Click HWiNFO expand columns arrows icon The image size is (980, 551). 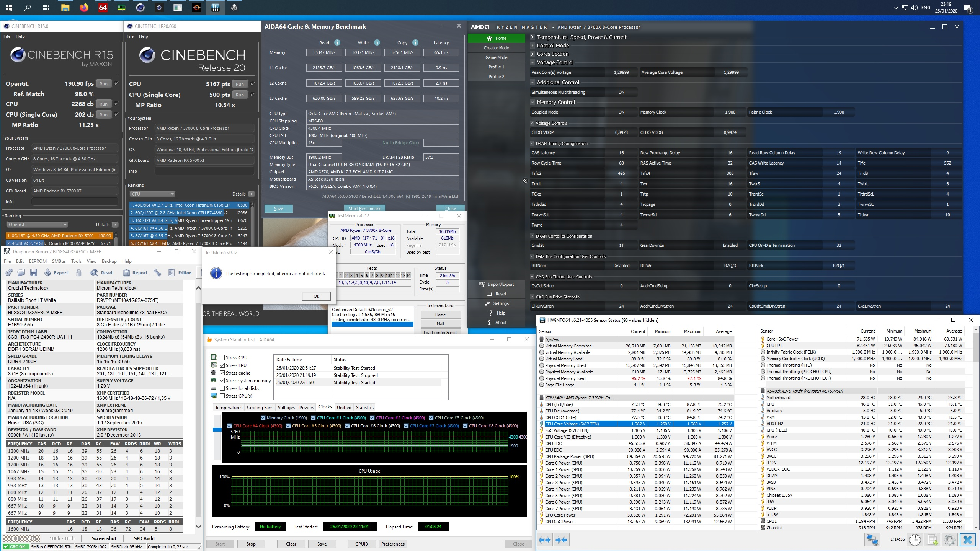[x=545, y=540]
